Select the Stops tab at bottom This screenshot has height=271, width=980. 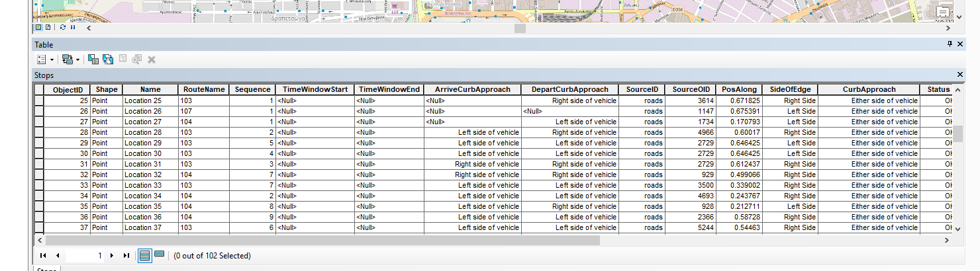pos(46,270)
